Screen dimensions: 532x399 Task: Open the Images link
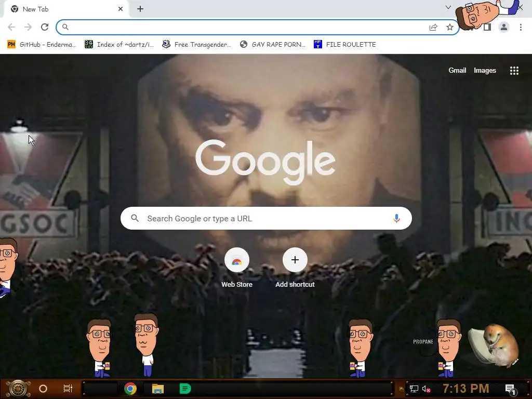(x=485, y=70)
